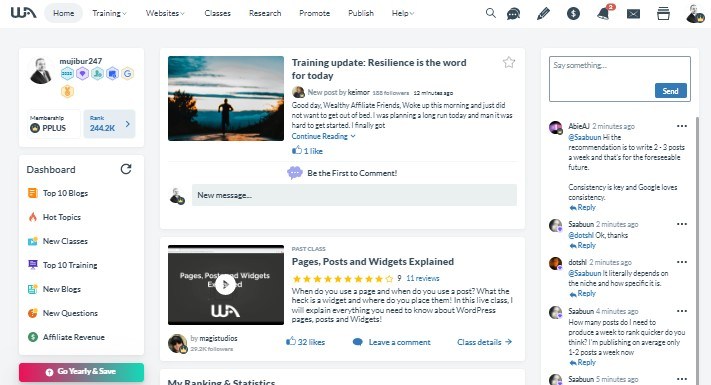Open the runner sunset post thumbnail
The height and width of the screenshot is (385, 711).
click(226, 98)
